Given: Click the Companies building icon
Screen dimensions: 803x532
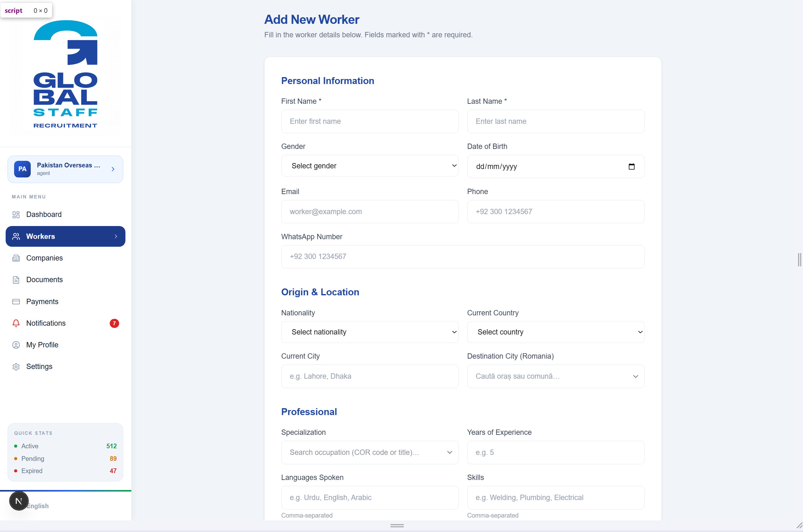Looking at the screenshot, I should (x=16, y=258).
